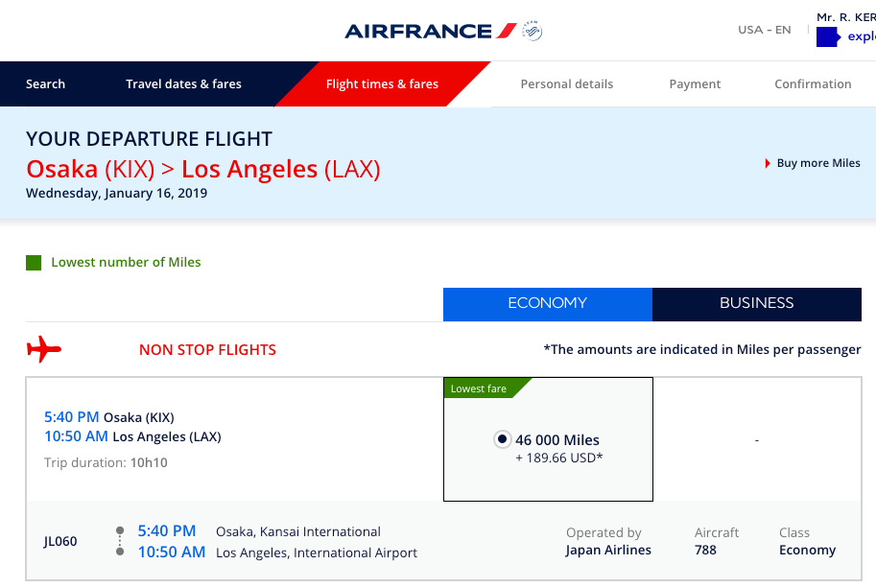The height and width of the screenshot is (588, 876).
Task: Open the Mr. R. KER account menu
Action: [x=845, y=17]
